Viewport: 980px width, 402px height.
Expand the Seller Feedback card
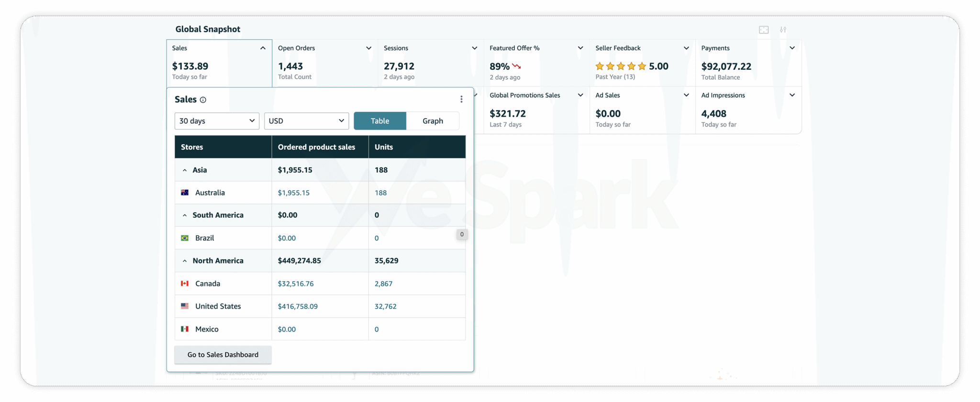pyautogui.click(x=686, y=48)
